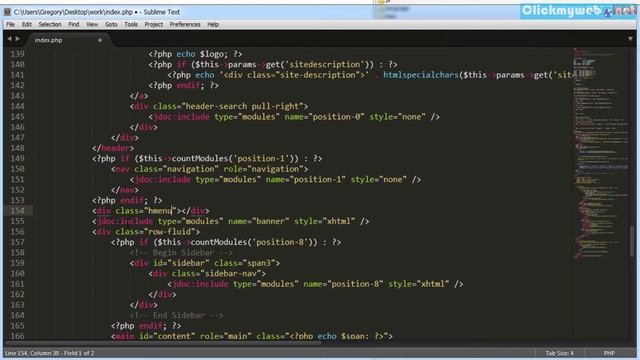Open the tab list dropdown arrow

pyautogui.click(x=630, y=39)
